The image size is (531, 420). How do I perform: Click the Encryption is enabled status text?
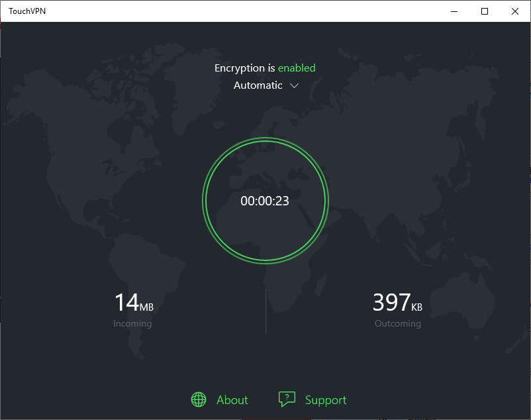pos(265,68)
